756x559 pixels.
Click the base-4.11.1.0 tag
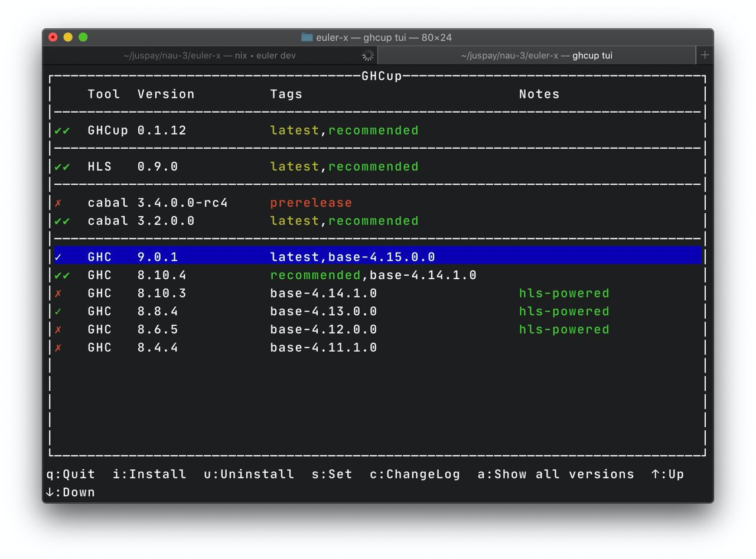click(324, 348)
